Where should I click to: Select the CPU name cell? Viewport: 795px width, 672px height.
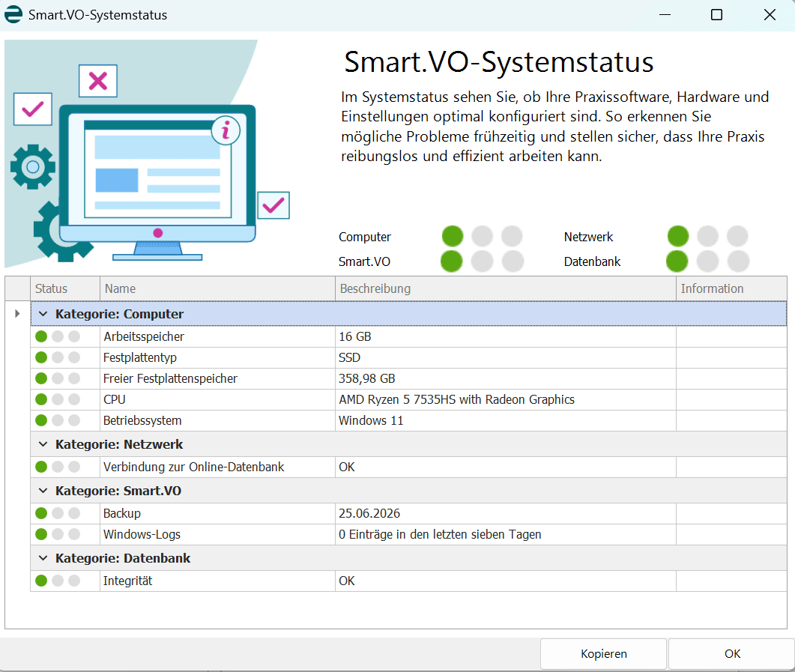pyautogui.click(x=217, y=399)
